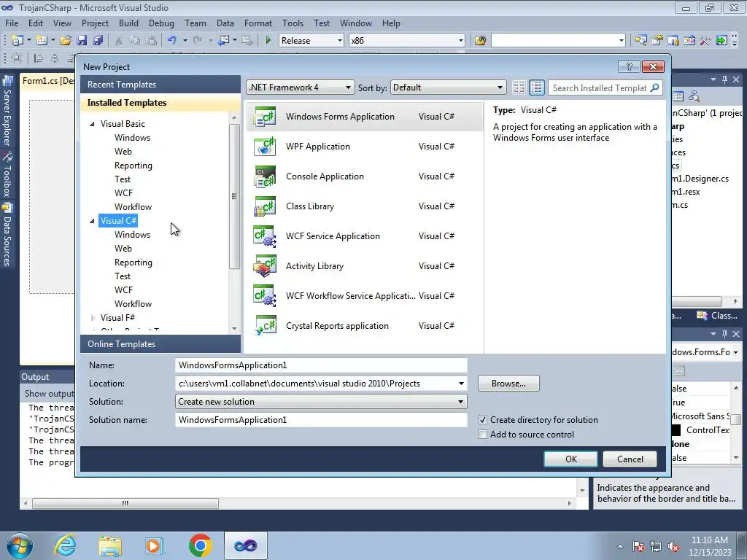The image size is (747, 560).
Task: Select the Class Library template
Action: click(x=365, y=206)
